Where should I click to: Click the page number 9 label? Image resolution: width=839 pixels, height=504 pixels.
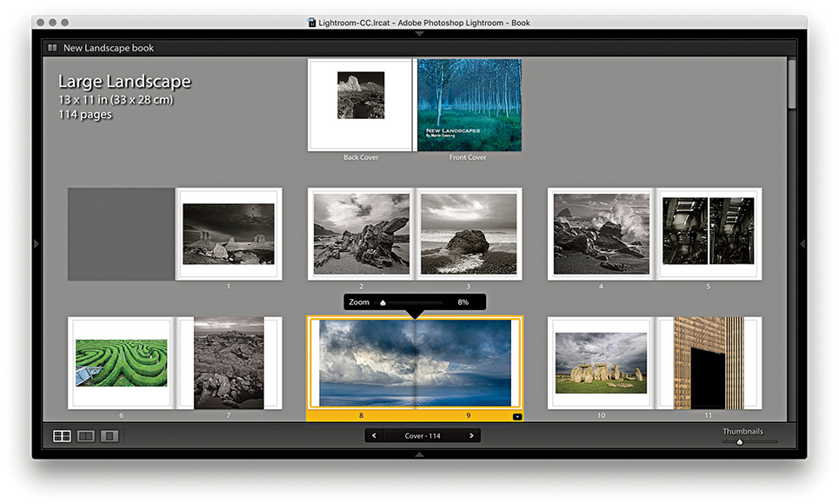click(x=469, y=415)
